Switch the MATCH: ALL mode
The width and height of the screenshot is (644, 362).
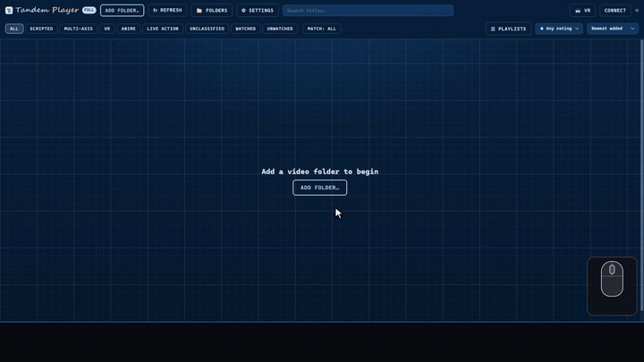tap(322, 29)
